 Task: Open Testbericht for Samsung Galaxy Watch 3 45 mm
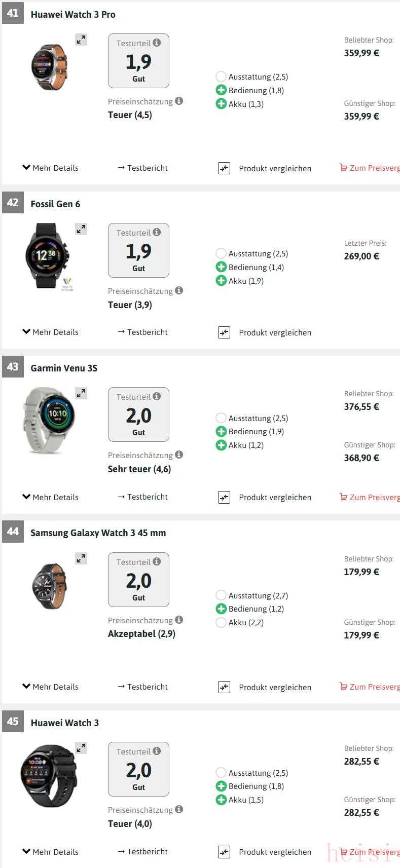point(142,687)
